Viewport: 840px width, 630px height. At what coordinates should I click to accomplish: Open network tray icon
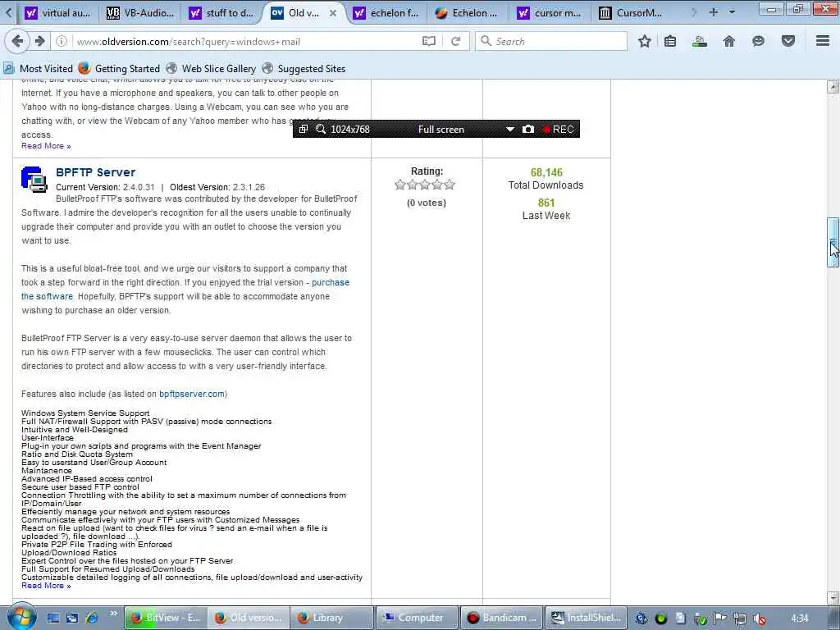tap(740, 619)
